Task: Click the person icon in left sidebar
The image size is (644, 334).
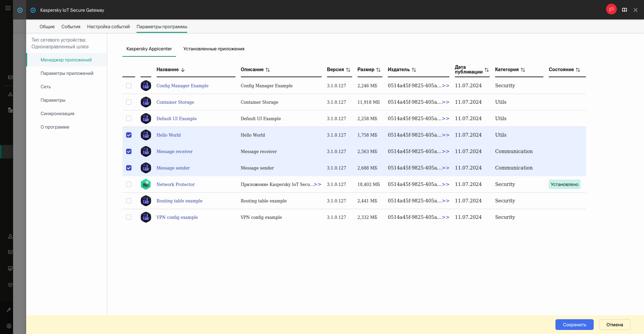Action: (x=10, y=236)
